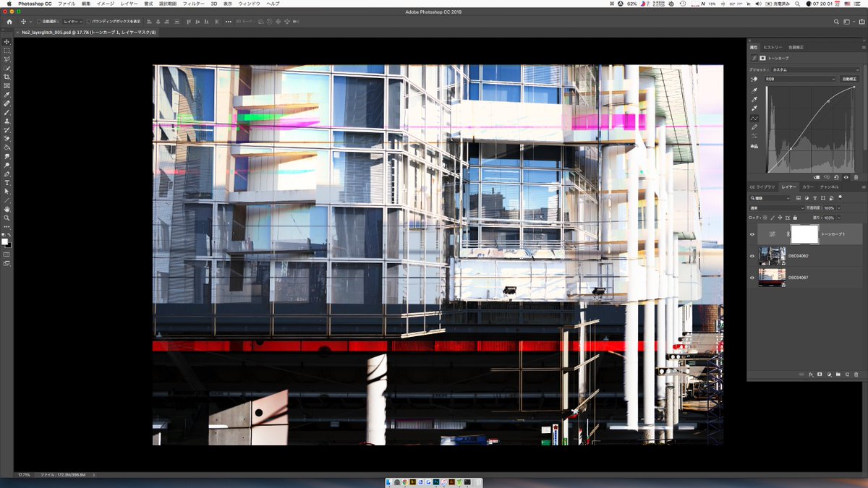Select the Pen tool
Screen dimensions: 868x488
(x=7, y=174)
